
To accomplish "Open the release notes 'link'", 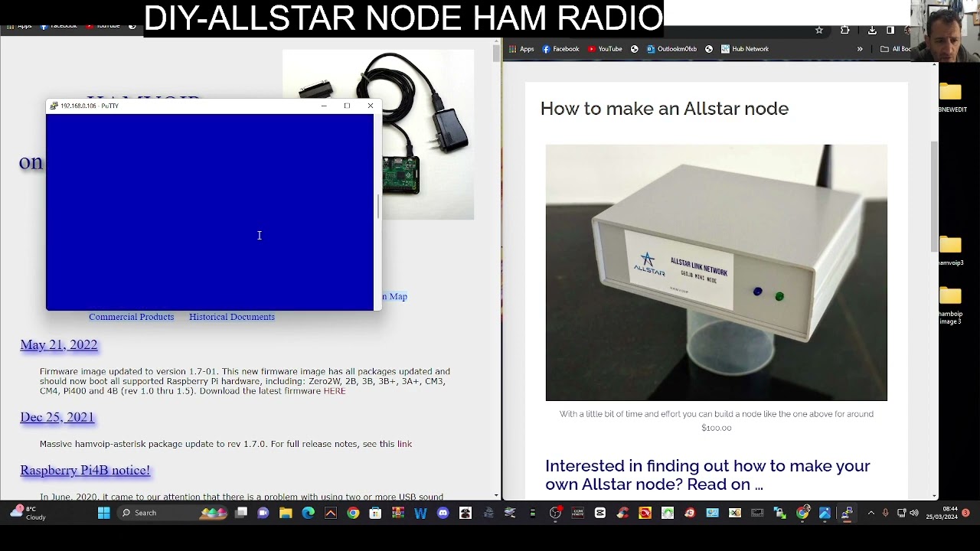I will tap(404, 444).
